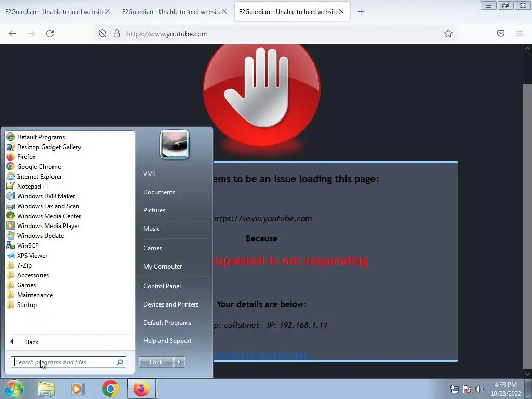Screen dimensions: 532x399
Task: View site security lock icon
Action: (117, 33)
